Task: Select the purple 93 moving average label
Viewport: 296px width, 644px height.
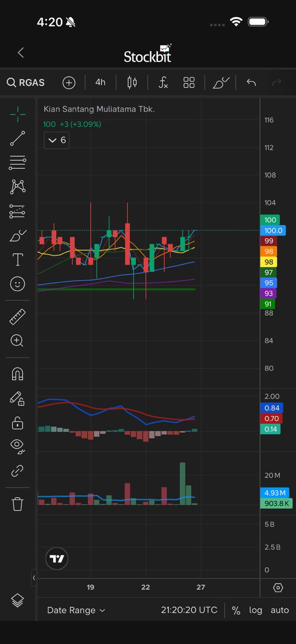Action: (x=269, y=293)
